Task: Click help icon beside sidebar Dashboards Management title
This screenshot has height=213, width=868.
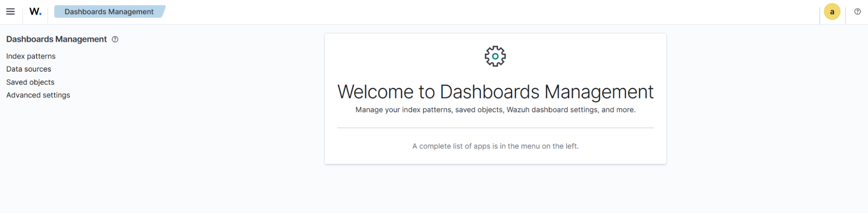Action: (115, 39)
